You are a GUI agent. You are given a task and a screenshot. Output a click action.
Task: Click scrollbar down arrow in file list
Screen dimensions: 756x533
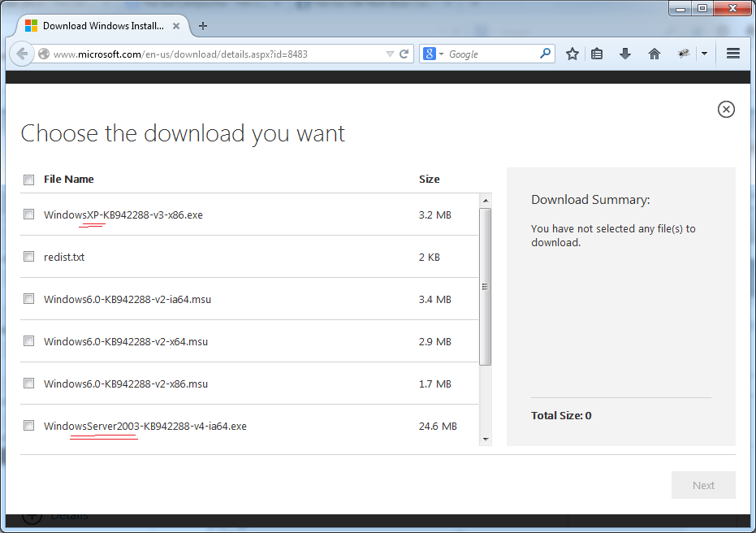(486, 439)
